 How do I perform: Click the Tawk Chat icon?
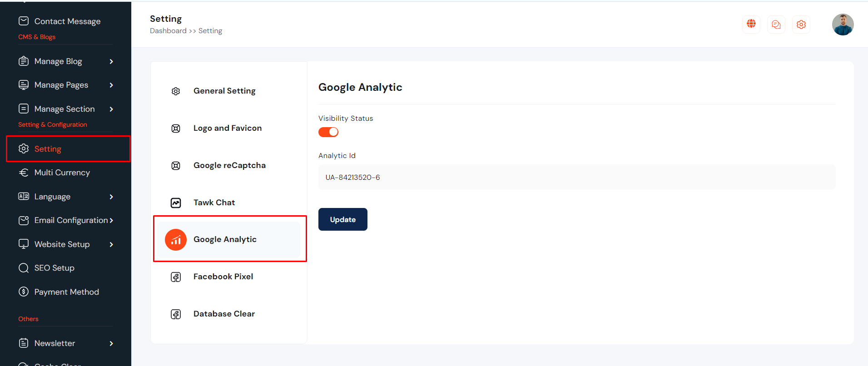pos(176,203)
